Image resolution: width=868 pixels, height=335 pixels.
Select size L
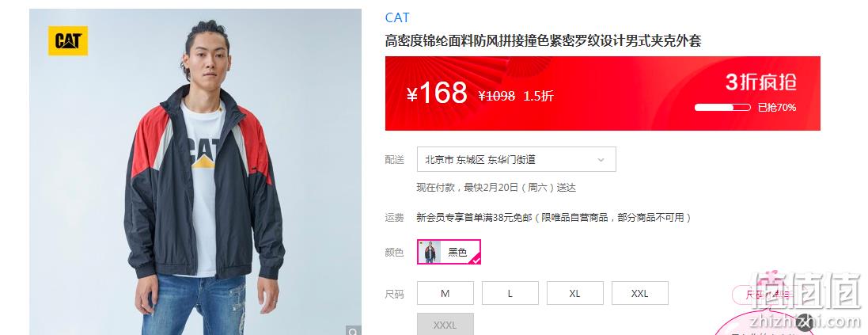click(510, 294)
